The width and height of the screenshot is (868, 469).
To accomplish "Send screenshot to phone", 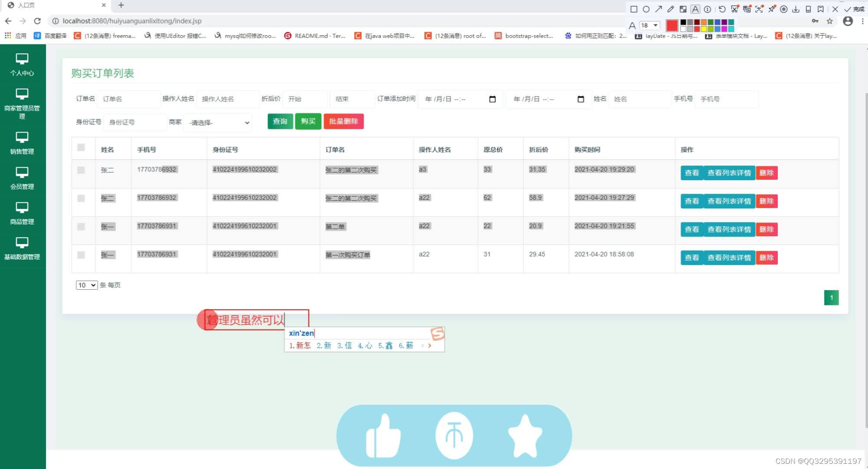I will [x=808, y=9].
